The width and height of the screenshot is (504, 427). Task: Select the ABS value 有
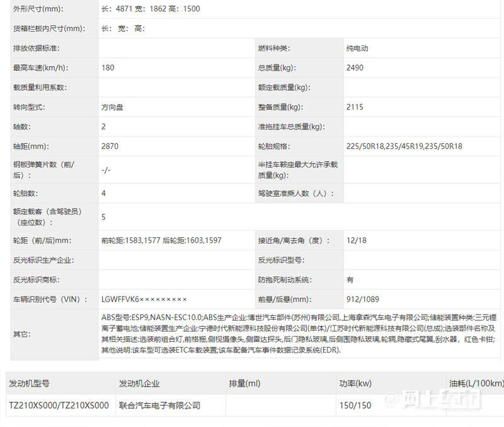click(x=350, y=279)
